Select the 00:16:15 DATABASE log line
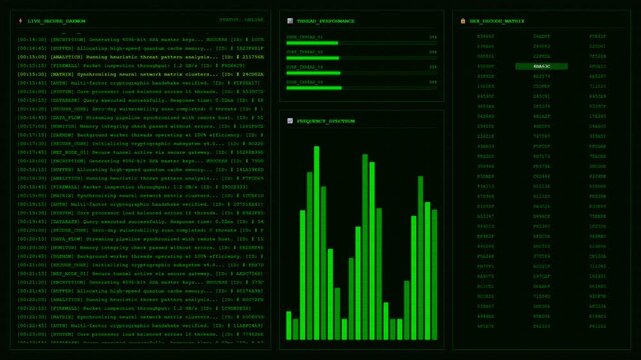The image size is (641, 360). (141, 100)
